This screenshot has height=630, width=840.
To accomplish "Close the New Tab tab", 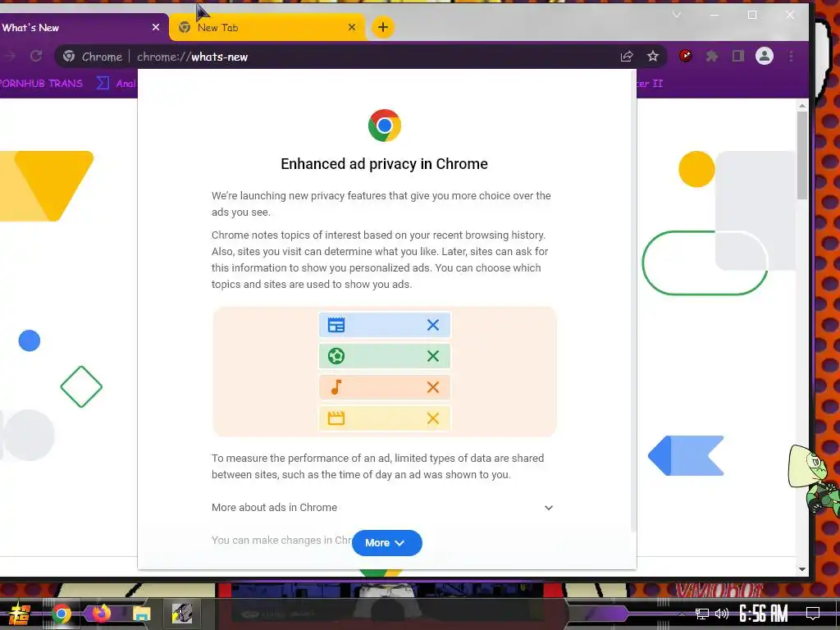I will (x=352, y=27).
